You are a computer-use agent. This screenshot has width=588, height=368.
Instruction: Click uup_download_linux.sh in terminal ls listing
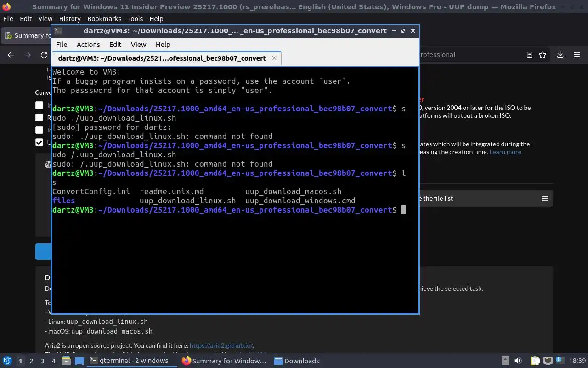[x=187, y=201]
